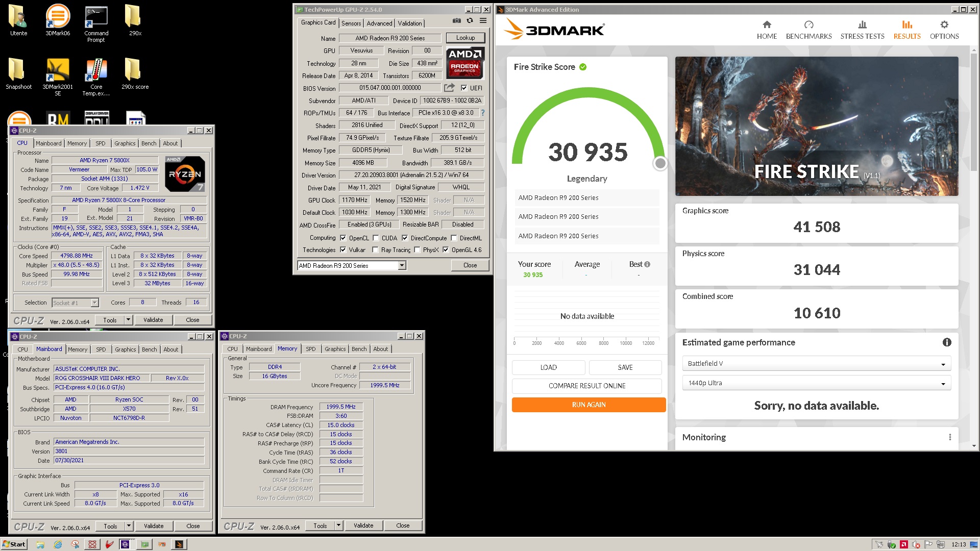
Task: Click the Lookup button in GPU-Z
Action: [x=465, y=38]
